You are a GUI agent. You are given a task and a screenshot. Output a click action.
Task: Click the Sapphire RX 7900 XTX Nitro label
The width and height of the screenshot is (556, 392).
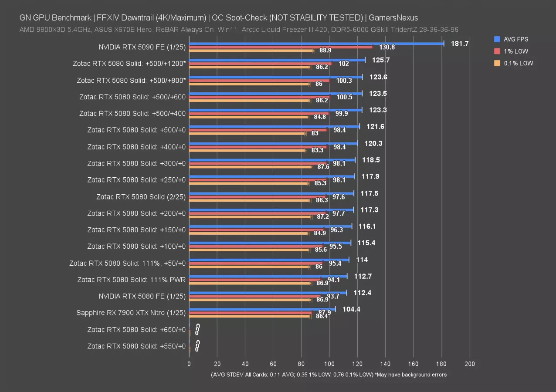pyautogui.click(x=131, y=313)
